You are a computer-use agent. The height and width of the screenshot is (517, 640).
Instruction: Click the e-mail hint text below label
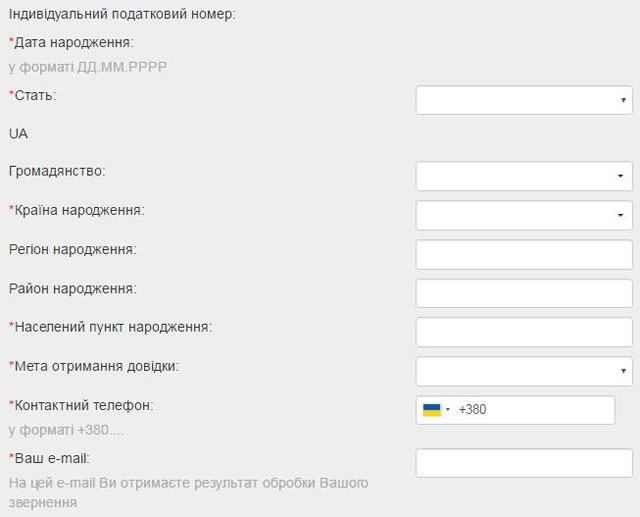pos(189,493)
